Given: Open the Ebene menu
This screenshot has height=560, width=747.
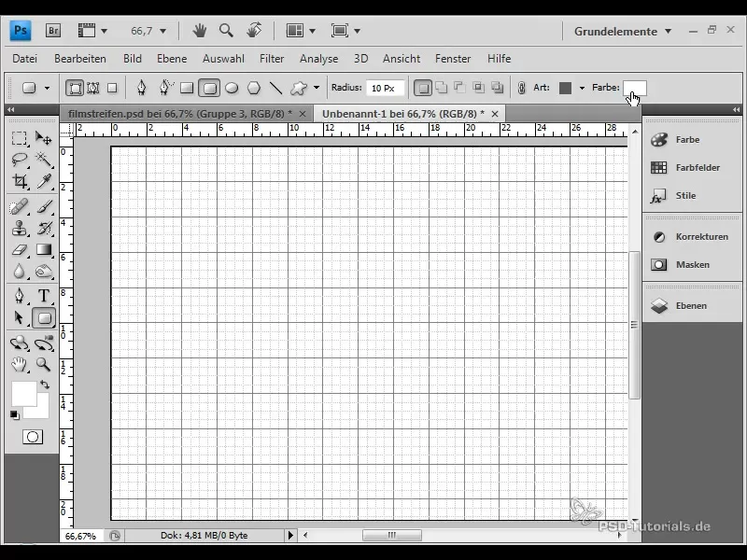Looking at the screenshot, I should [x=172, y=59].
